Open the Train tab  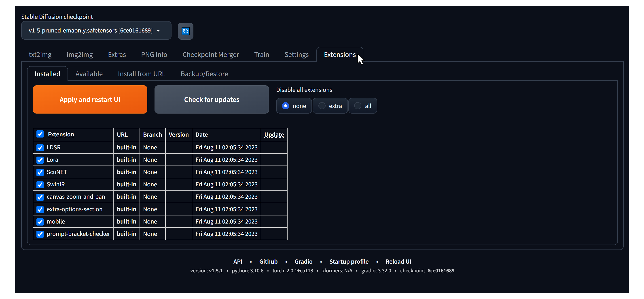point(261,55)
